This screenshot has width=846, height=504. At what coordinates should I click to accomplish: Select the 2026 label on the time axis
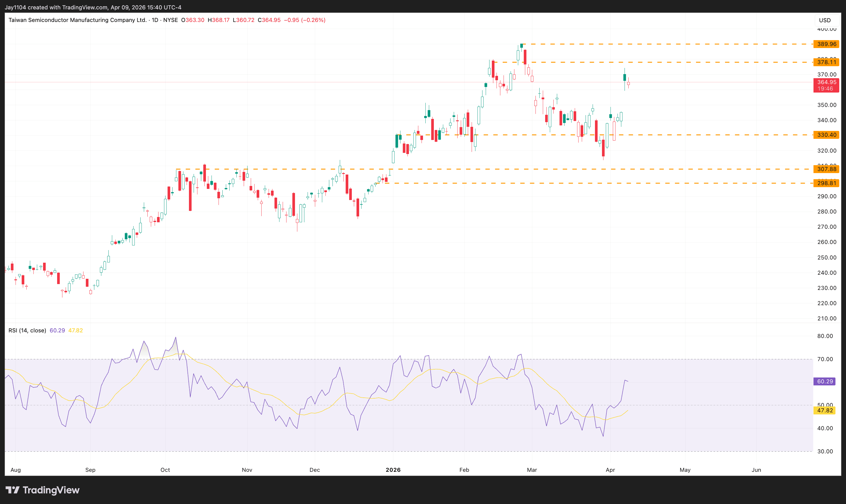(x=393, y=470)
